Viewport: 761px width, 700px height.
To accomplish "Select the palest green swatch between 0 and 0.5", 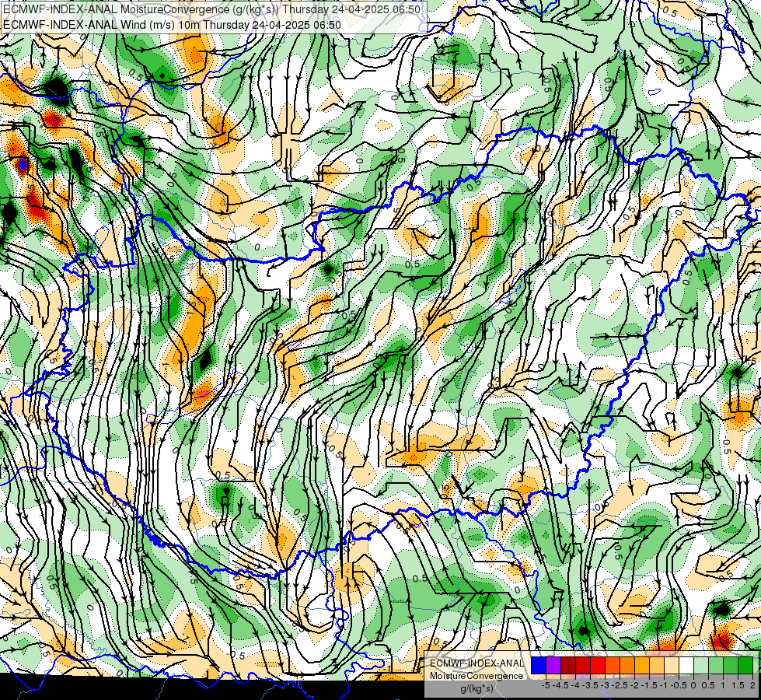I will [x=701, y=665].
